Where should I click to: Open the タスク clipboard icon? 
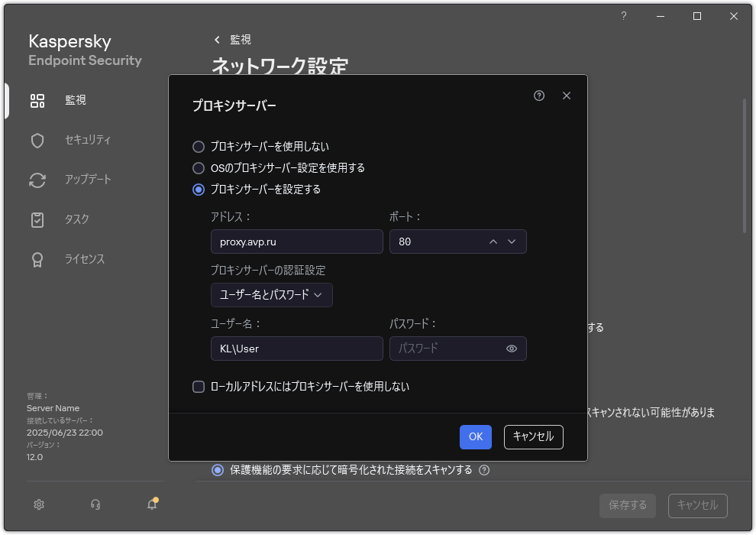pyautogui.click(x=37, y=219)
